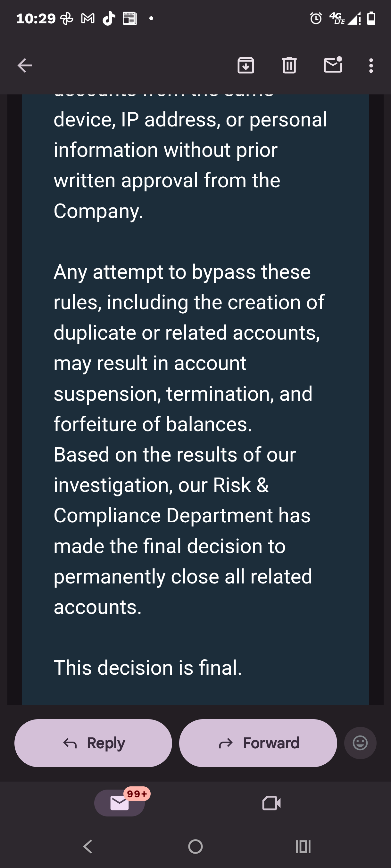Tap the "This decision is final." text
Viewport: 391px width, 868px height.
click(148, 668)
